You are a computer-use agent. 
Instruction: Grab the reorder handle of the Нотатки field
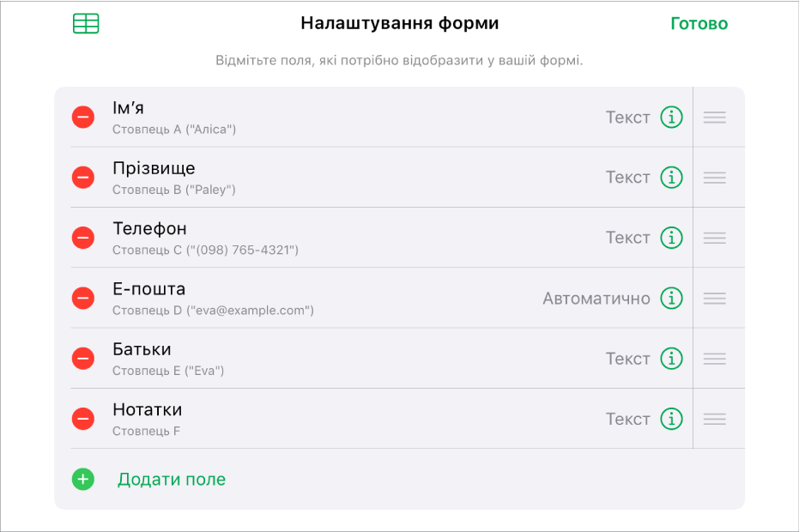point(715,419)
